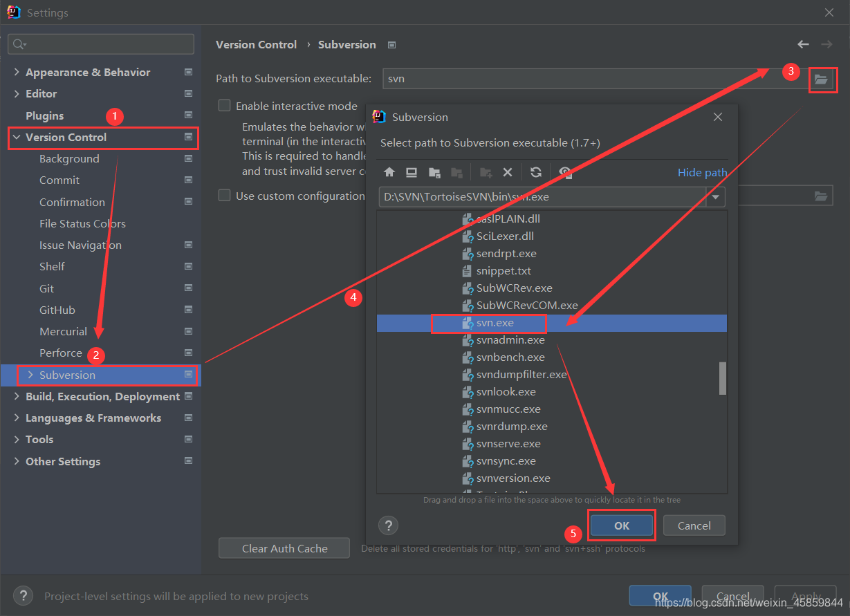Screen dimensions: 850x616
Task: Open GitHub settings page
Action: (x=57, y=310)
